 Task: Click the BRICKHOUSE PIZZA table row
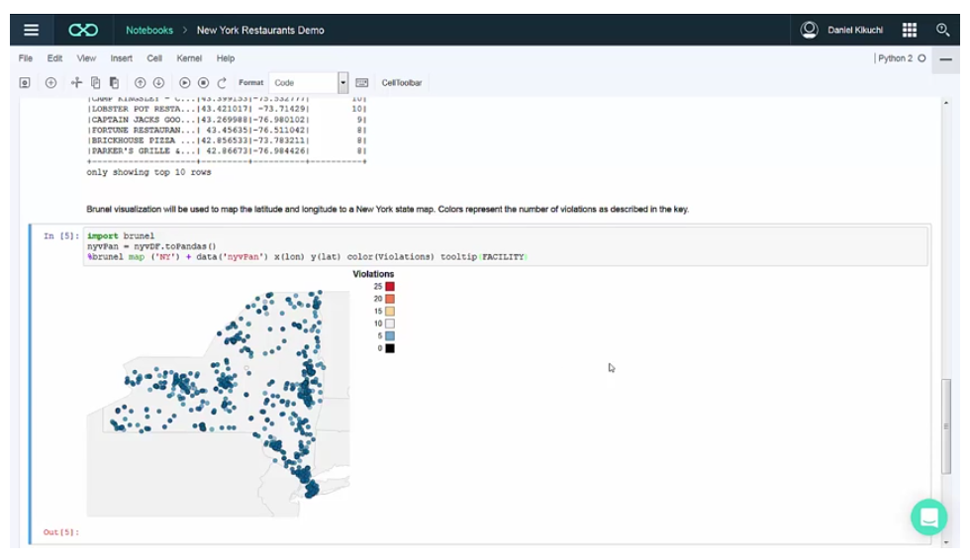(x=227, y=140)
